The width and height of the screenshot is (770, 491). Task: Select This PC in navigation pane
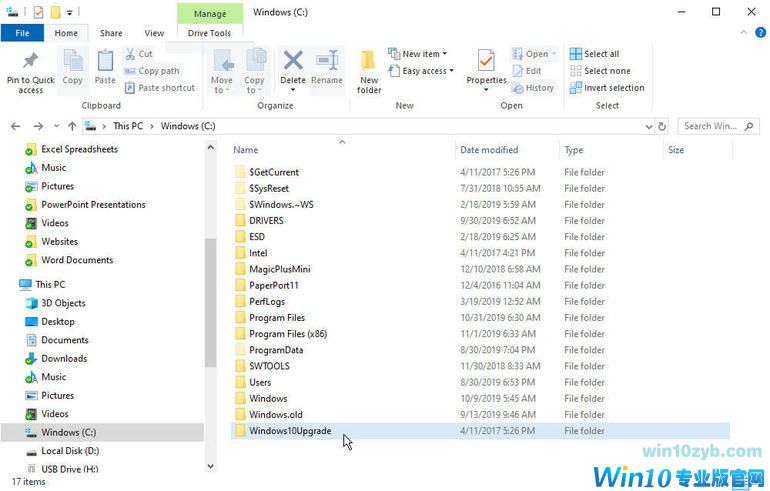50,284
